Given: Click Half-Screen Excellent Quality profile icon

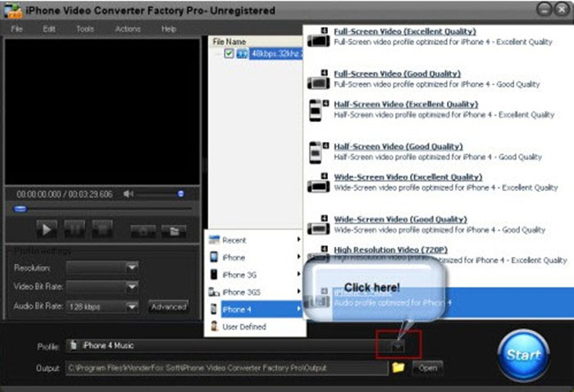Looking at the screenshot, I should 318,110.
